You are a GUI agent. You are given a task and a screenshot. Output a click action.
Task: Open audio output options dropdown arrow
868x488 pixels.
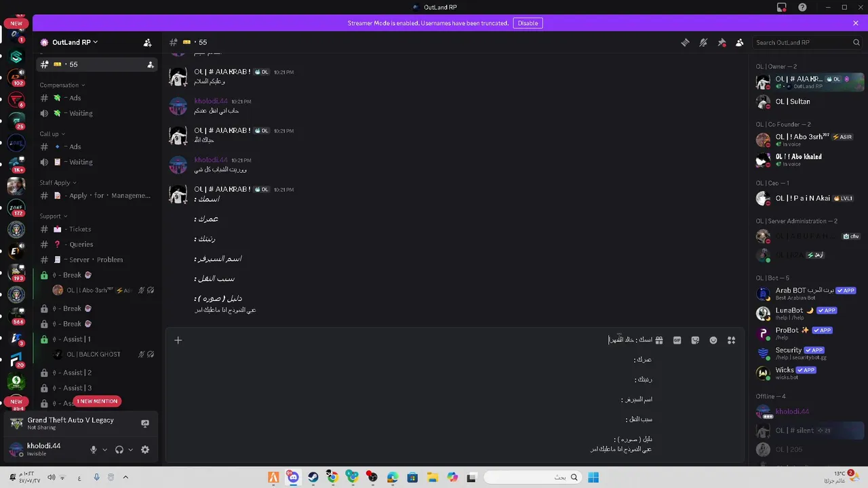pyautogui.click(x=131, y=449)
